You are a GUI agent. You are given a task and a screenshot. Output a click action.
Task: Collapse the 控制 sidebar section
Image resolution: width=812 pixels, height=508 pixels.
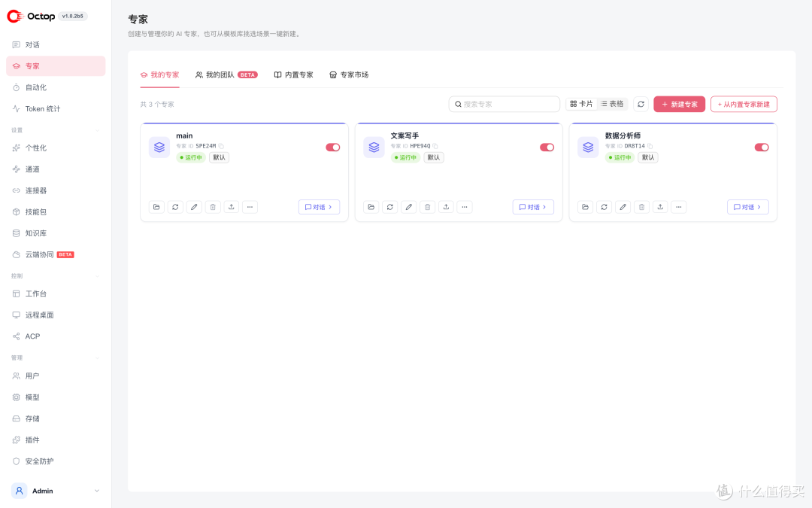tap(97, 275)
